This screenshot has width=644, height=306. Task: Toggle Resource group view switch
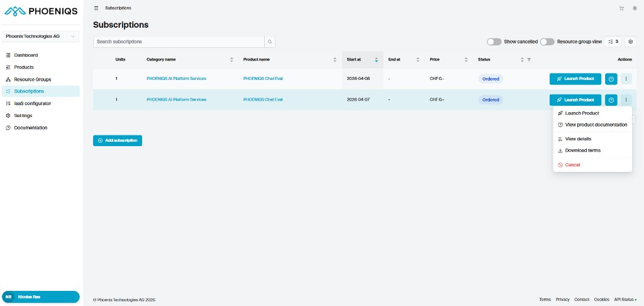(x=547, y=42)
